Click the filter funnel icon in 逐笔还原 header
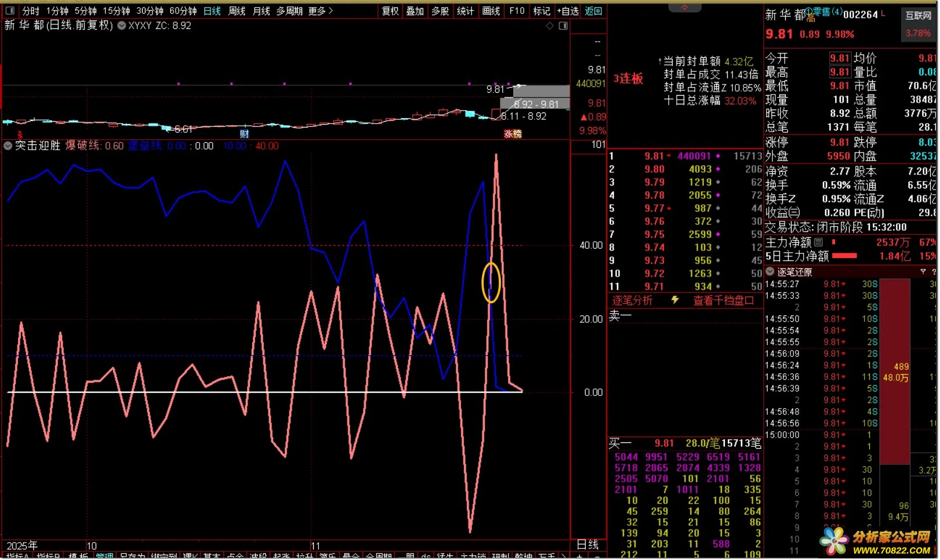The image size is (940, 560). [x=923, y=272]
